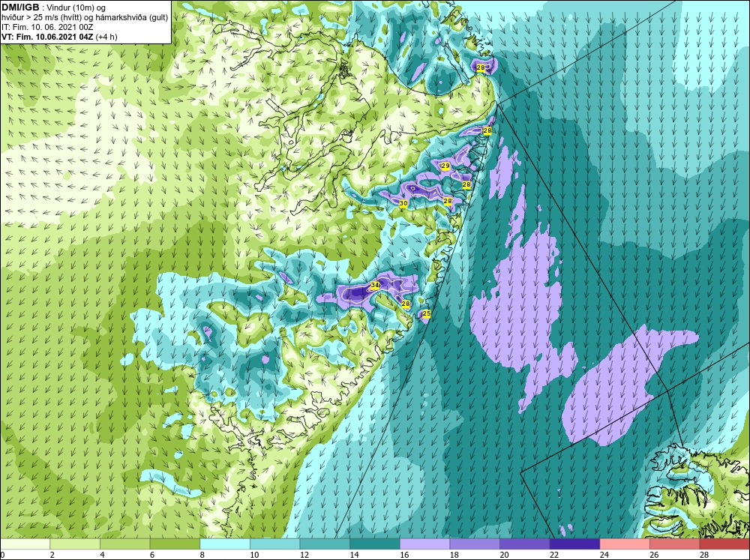Select the above-28 m/s red legend swatch
The image size is (750, 560).
click(724, 544)
